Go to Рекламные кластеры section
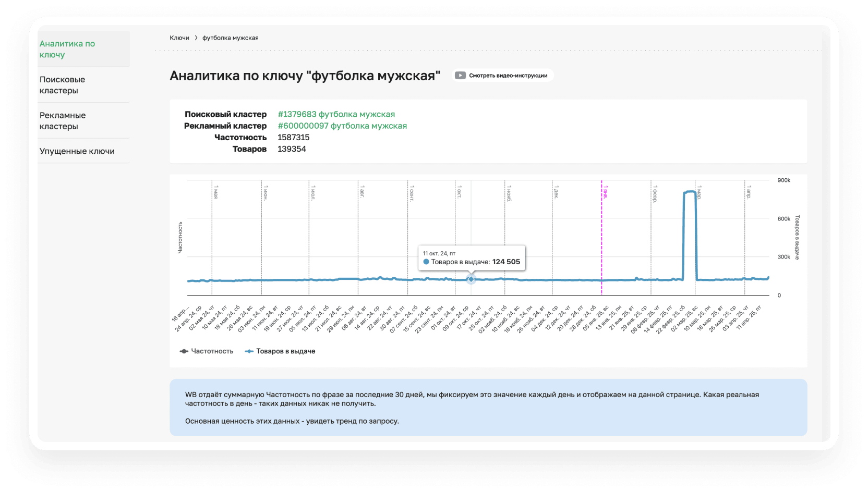This screenshot has width=868, height=492. [x=63, y=121]
